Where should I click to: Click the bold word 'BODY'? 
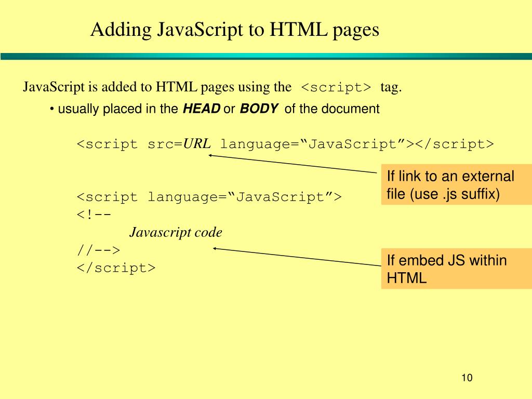tap(259, 109)
